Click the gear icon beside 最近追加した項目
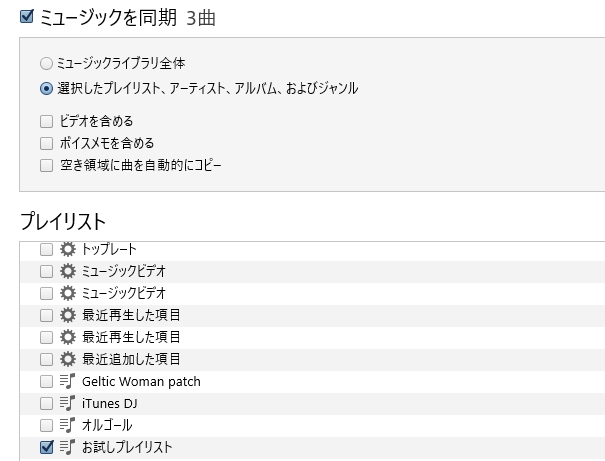605x461 pixels. click(68, 359)
